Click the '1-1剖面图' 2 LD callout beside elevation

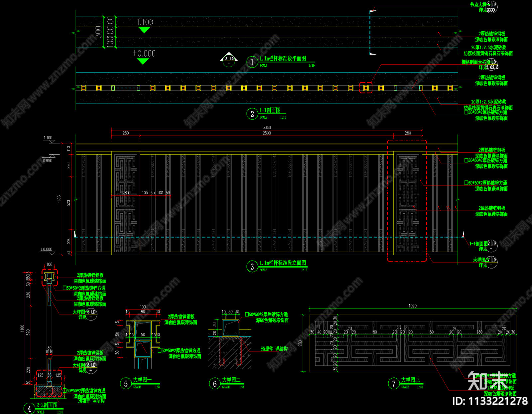click(491, 246)
